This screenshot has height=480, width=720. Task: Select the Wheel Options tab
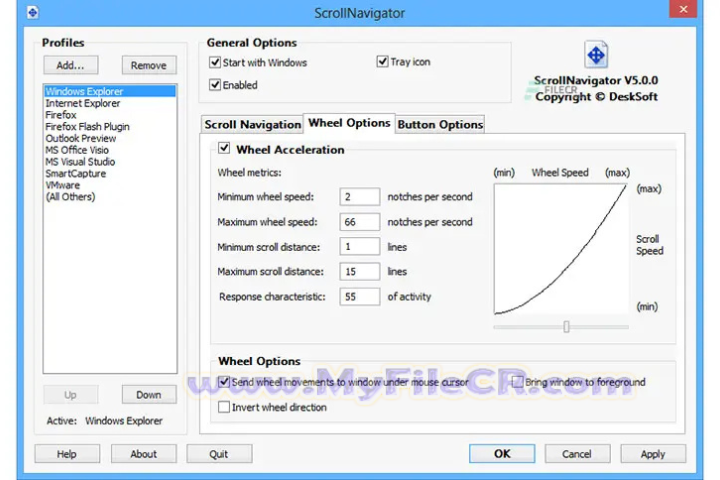tap(349, 123)
